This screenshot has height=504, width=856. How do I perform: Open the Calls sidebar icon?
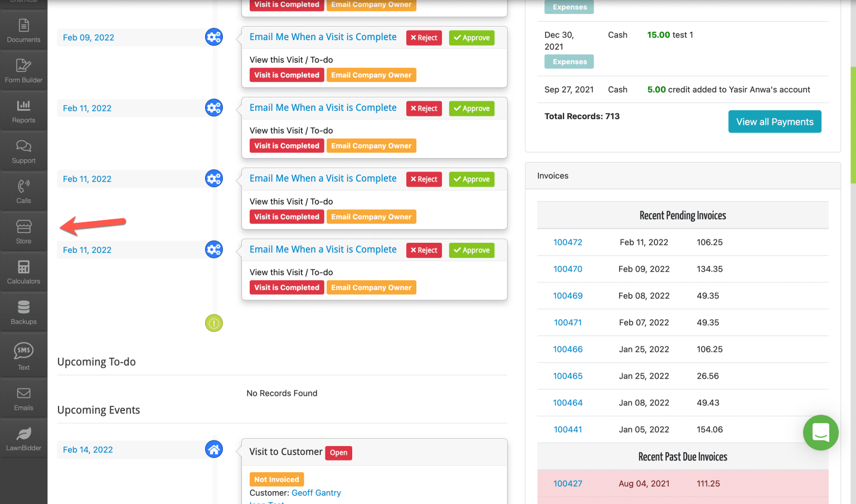tap(23, 192)
